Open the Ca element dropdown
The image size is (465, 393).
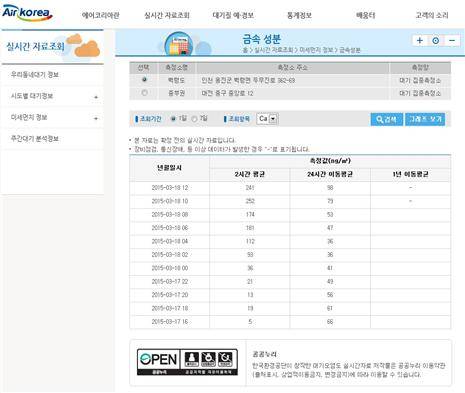pyautogui.click(x=267, y=119)
